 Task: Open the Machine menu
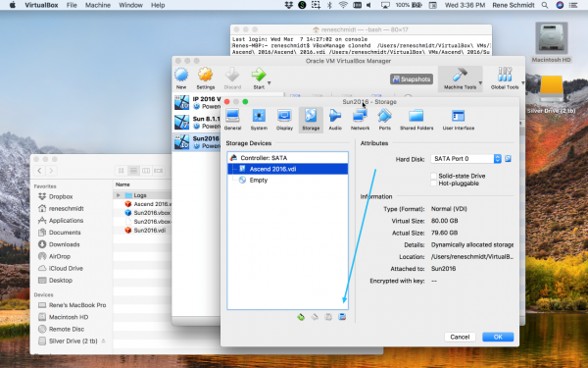coord(97,5)
